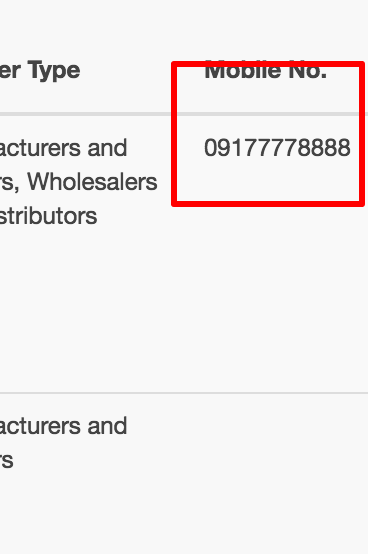
Task: Click the partially visible Type column header
Action: 40,71
